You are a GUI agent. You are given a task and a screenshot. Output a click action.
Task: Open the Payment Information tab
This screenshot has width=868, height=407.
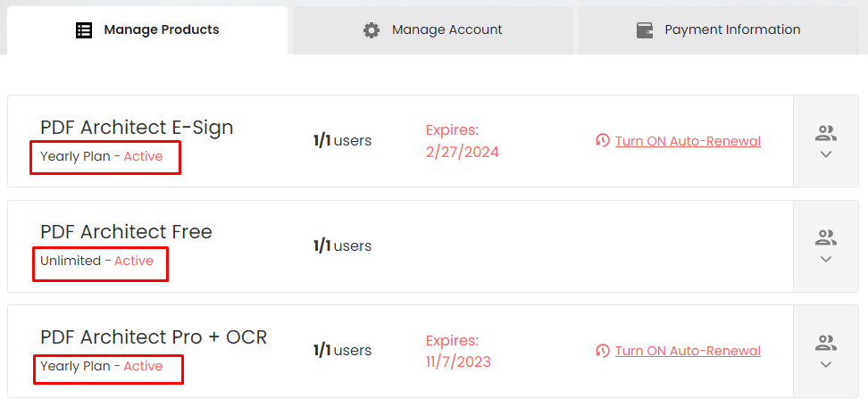click(719, 30)
